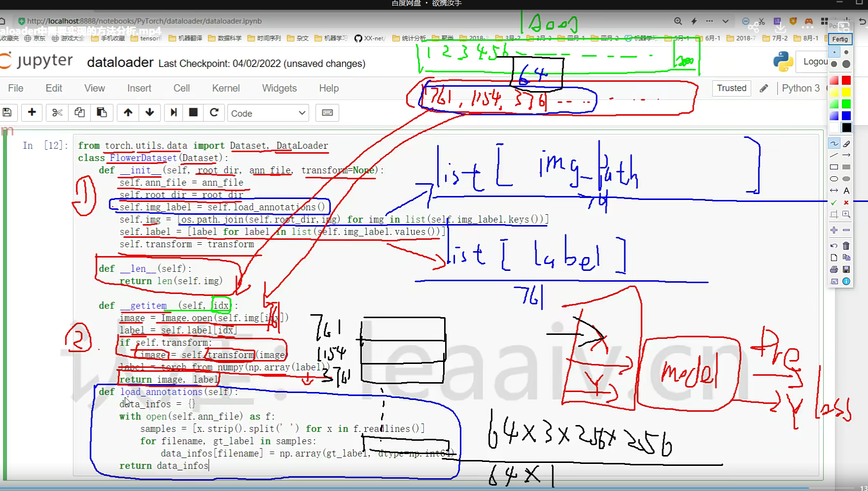Open the command palette keyboard icon
Screen dimensions: 868x491
pos(327,113)
